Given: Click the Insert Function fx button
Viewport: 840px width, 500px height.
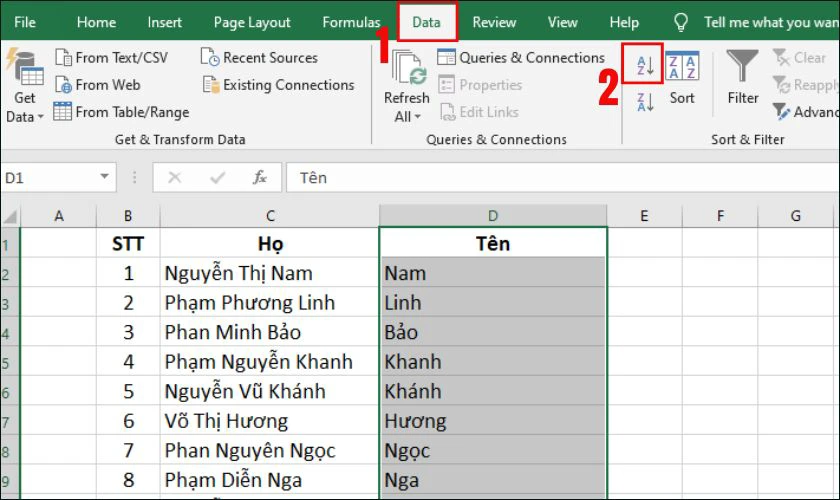Looking at the screenshot, I should pos(260,177).
